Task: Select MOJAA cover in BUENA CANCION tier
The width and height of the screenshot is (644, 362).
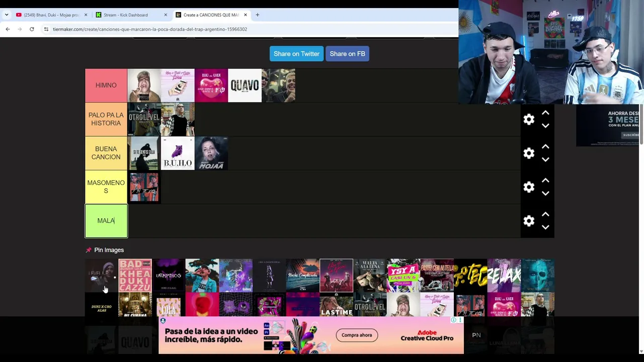Action: (211, 153)
